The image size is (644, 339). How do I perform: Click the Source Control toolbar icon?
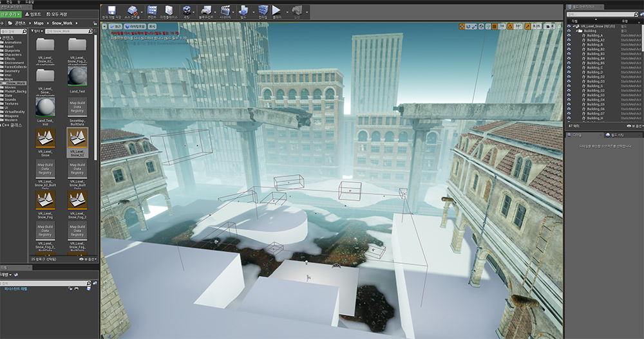click(x=132, y=11)
